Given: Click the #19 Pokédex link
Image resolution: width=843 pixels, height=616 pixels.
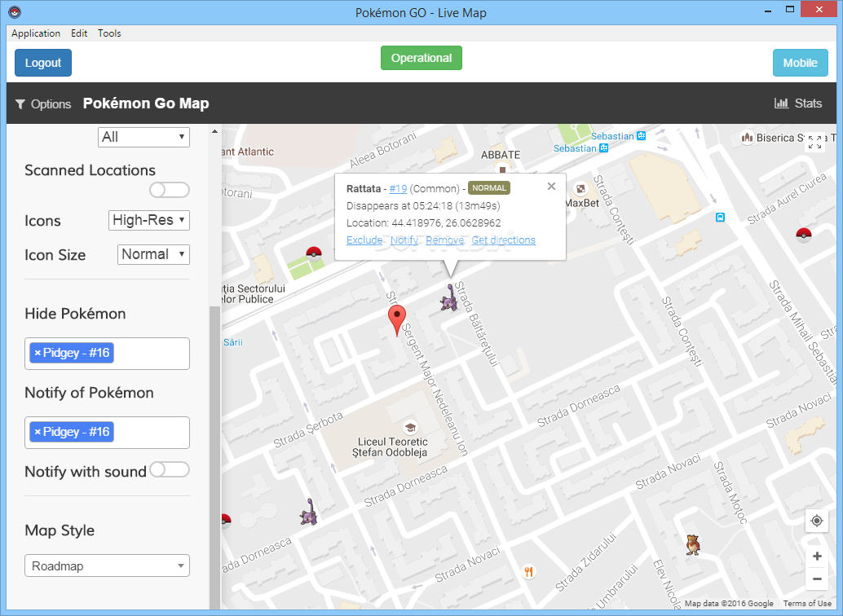Looking at the screenshot, I should (398, 189).
